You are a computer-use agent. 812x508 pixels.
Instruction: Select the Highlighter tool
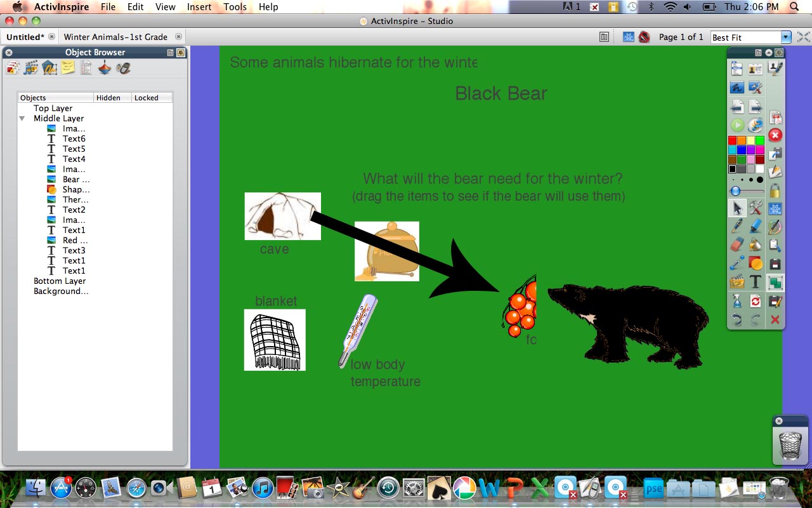click(x=754, y=225)
